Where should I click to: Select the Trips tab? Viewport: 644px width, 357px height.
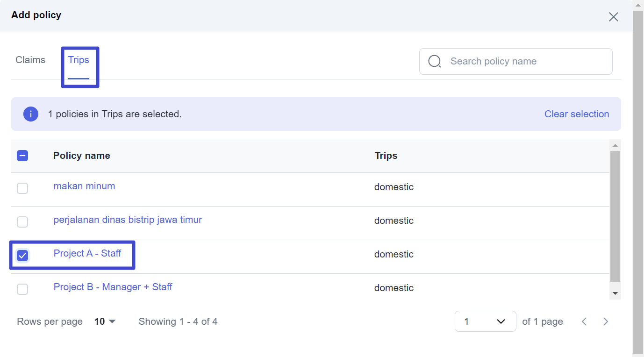(x=79, y=60)
